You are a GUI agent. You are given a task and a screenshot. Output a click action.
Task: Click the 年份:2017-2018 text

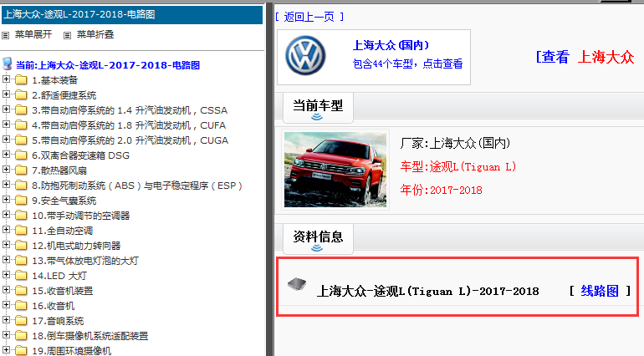[x=441, y=190]
